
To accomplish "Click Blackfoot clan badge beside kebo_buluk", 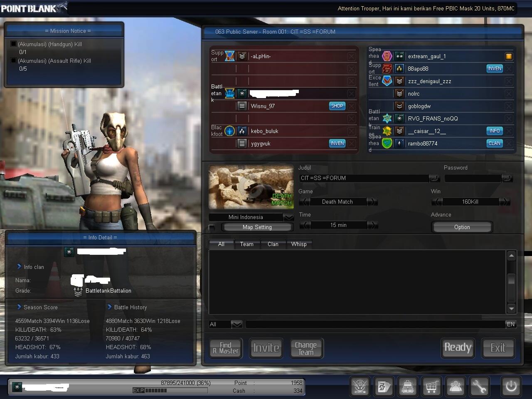I will tap(230, 131).
